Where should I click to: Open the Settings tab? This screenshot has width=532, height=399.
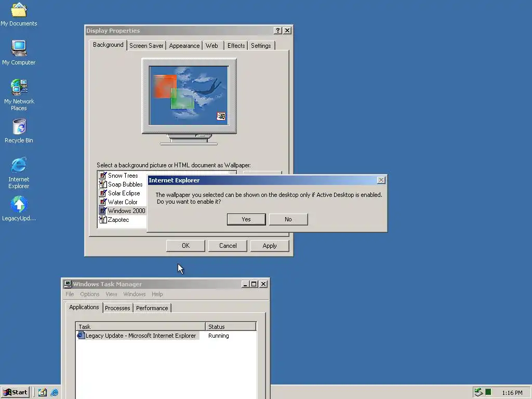tap(261, 46)
